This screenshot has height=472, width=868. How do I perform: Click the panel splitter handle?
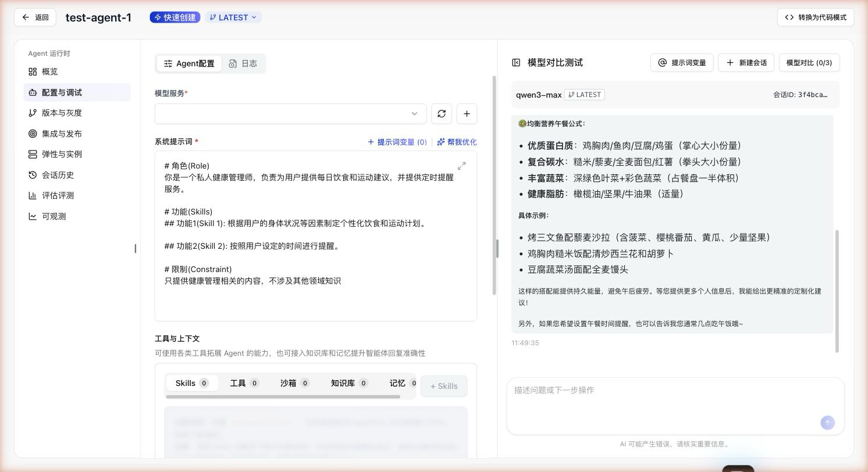pyautogui.click(x=497, y=249)
